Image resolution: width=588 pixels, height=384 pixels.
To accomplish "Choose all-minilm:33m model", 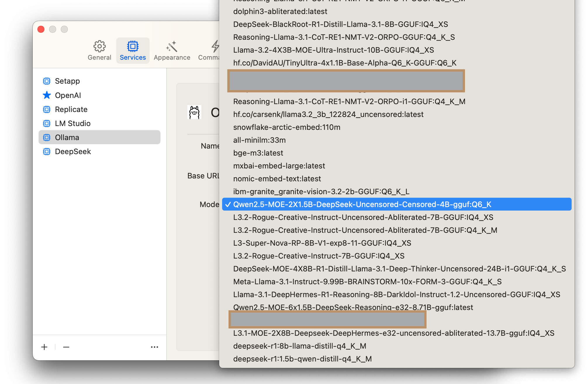I will [x=397, y=140].
